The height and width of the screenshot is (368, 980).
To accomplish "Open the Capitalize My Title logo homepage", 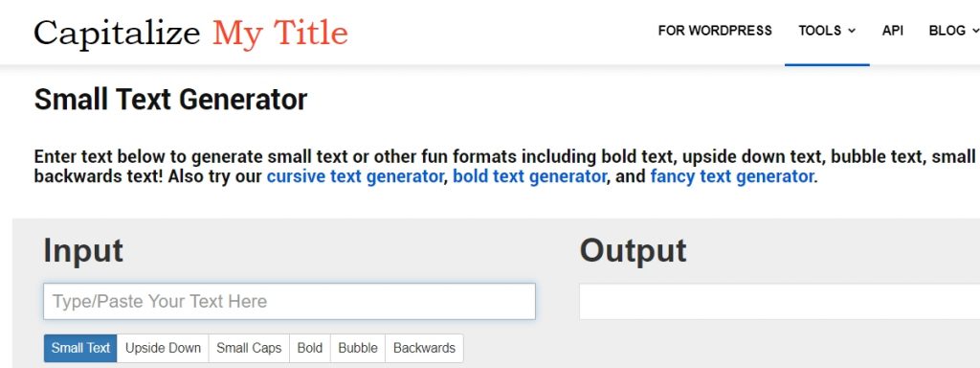I will click(190, 33).
